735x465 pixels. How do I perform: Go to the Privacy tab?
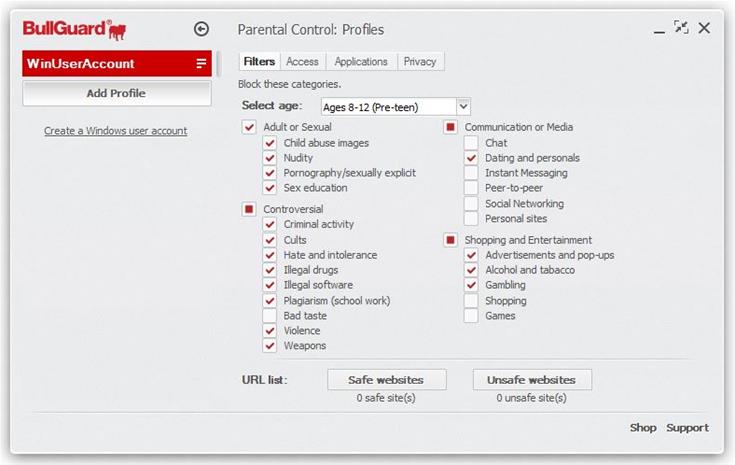point(420,62)
